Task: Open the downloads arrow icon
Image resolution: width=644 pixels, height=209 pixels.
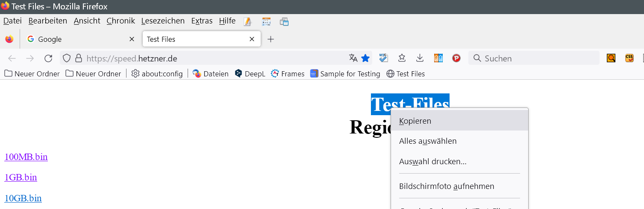Action: tap(420, 58)
